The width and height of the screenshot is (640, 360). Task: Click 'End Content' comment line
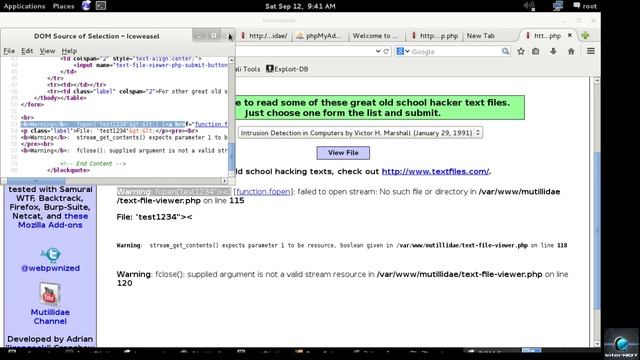click(x=93, y=164)
